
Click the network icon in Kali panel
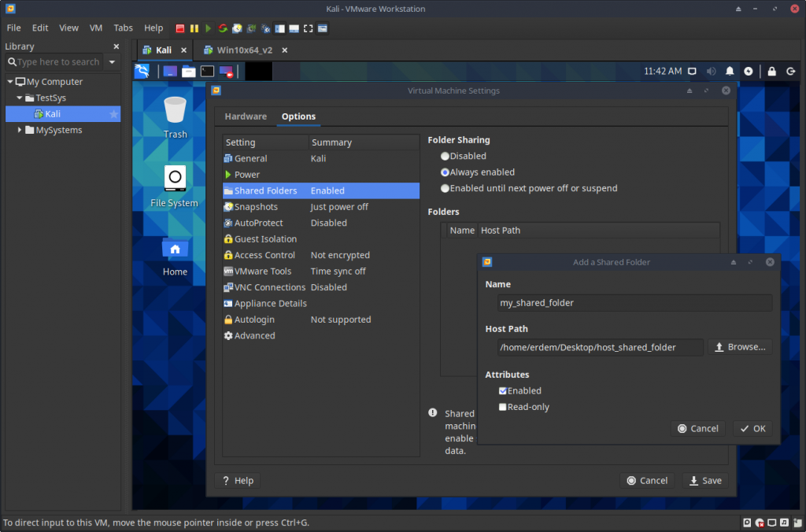pos(693,72)
